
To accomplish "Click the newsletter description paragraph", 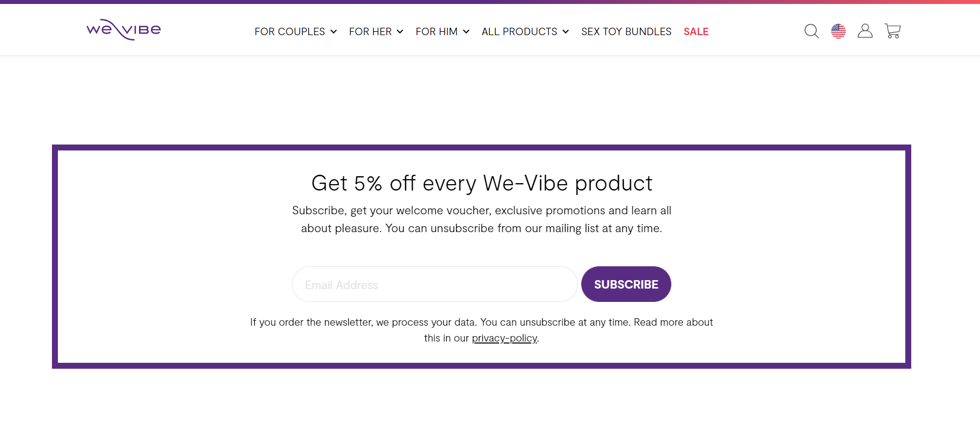I will (481, 219).
